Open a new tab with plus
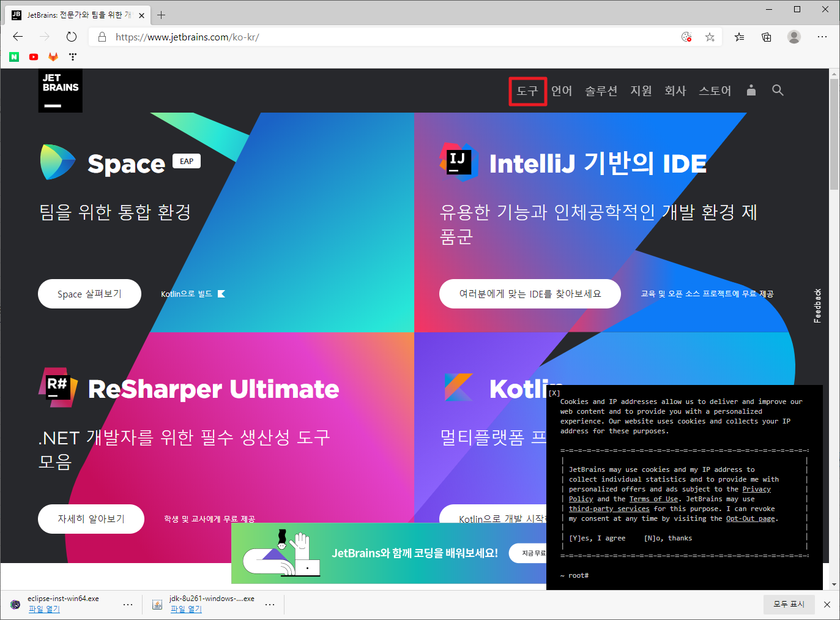 162,15
